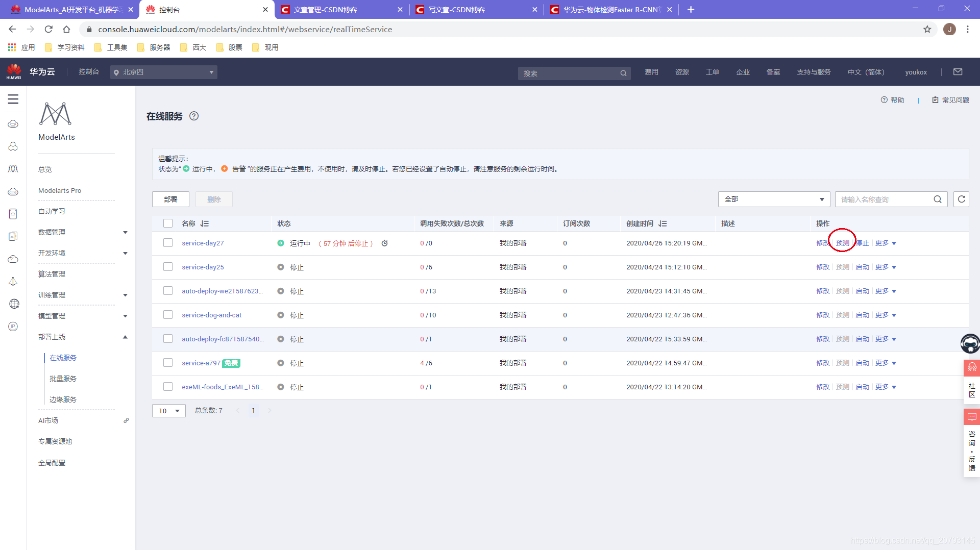Click the timer icon in service-day27 row
Viewport: 980px width, 550px height.
tap(385, 243)
